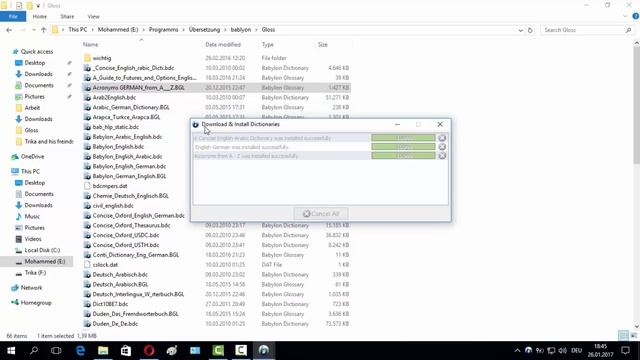Go up one folder level arrow

(x=44, y=30)
